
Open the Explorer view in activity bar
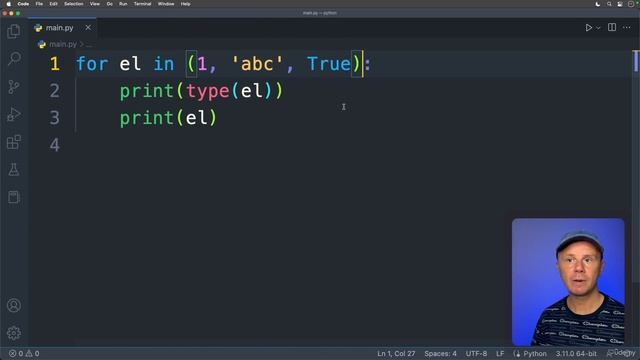(x=14, y=31)
